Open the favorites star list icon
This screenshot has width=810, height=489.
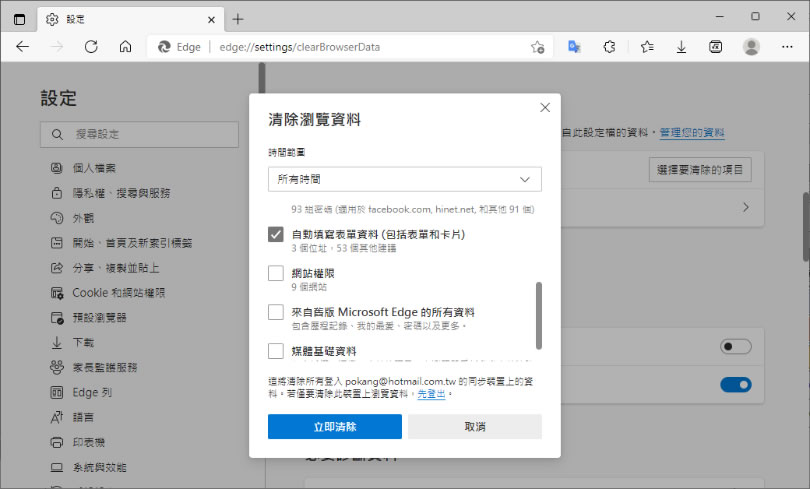[647, 47]
